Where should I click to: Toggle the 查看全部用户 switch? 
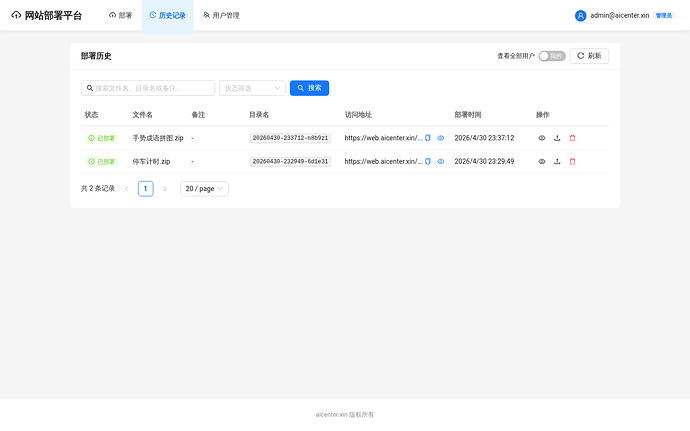552,56
